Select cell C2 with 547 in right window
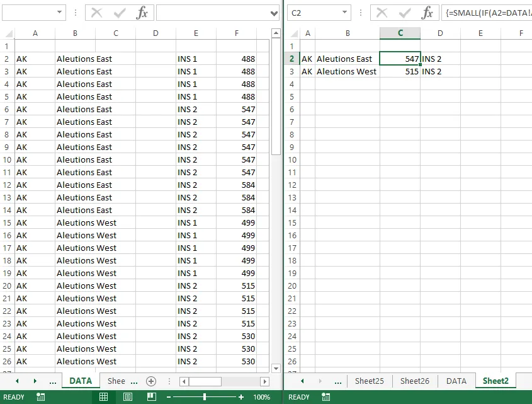 tap(400, 59)
